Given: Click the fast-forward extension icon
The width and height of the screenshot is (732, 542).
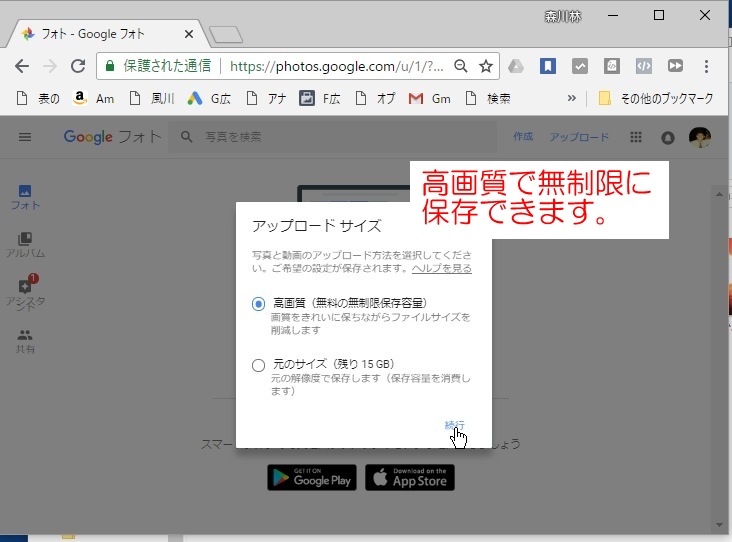Looking at the screenshot, I should [675, 66].
